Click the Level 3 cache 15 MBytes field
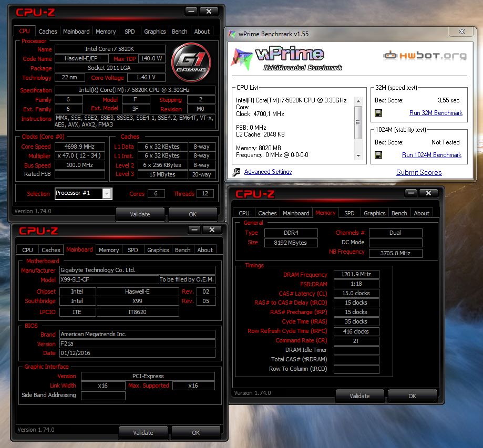Viewport: 483px width, 448px height. (162, 174)
